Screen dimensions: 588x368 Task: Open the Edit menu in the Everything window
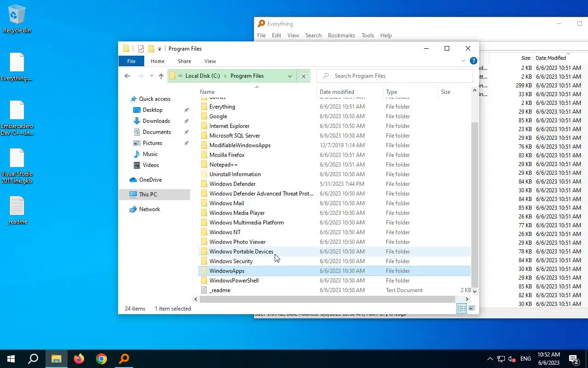(x=276, y=35)
